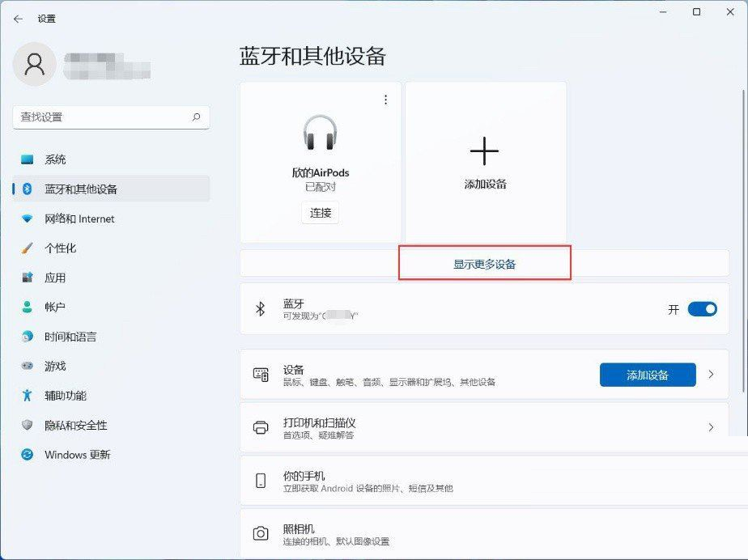This screenshot has height=560, width=748.
Task: Open 时间和语言 settings
Action: [x=111, y=337]
